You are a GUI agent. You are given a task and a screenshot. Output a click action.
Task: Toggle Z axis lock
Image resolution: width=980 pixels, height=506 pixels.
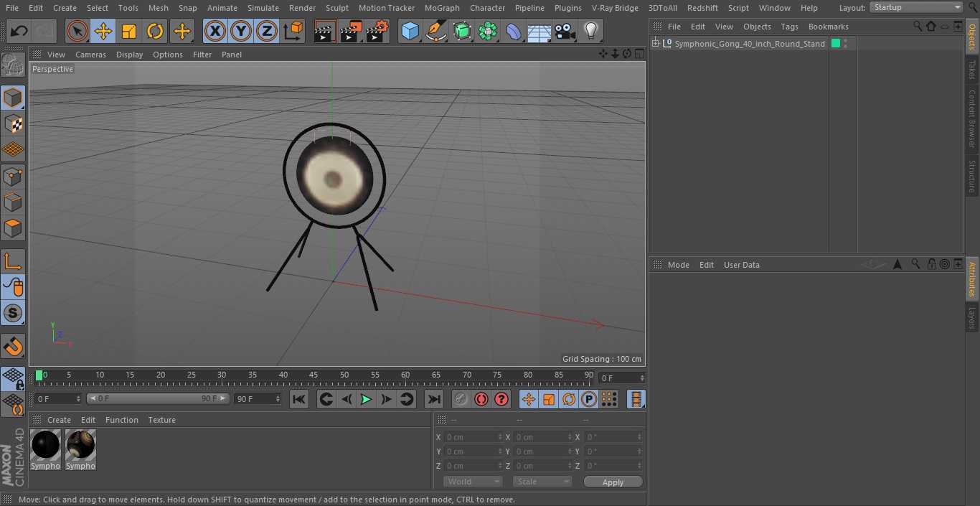[266, 31]
